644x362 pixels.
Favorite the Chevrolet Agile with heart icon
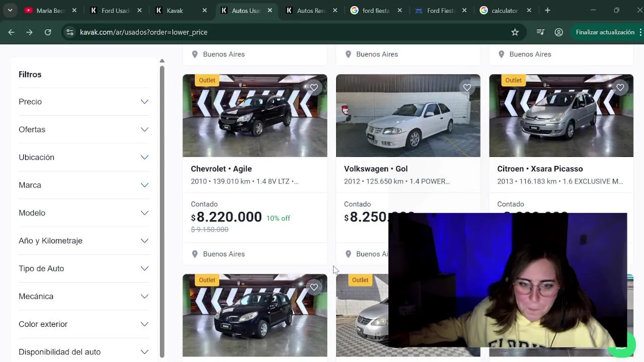(314, 87)
